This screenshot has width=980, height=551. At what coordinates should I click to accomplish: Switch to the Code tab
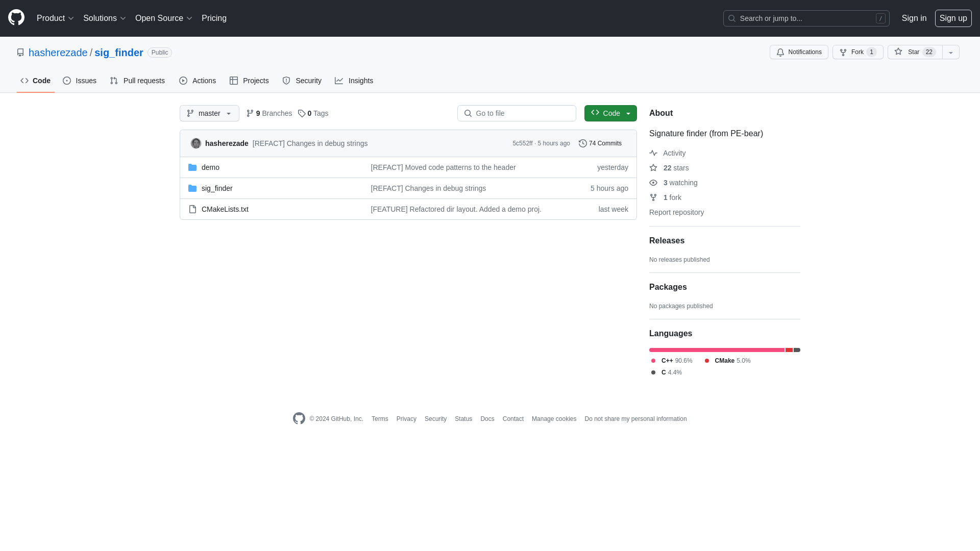[36, 81]
